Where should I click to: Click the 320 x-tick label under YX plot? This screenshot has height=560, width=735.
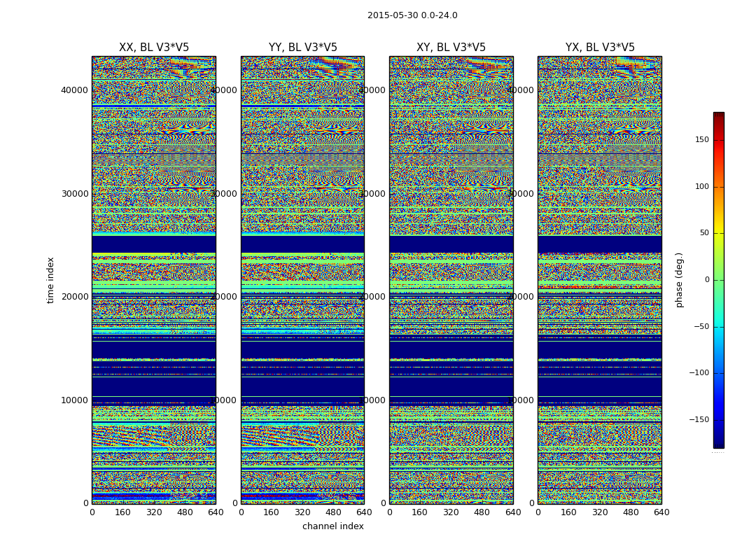tap(600, 512)
